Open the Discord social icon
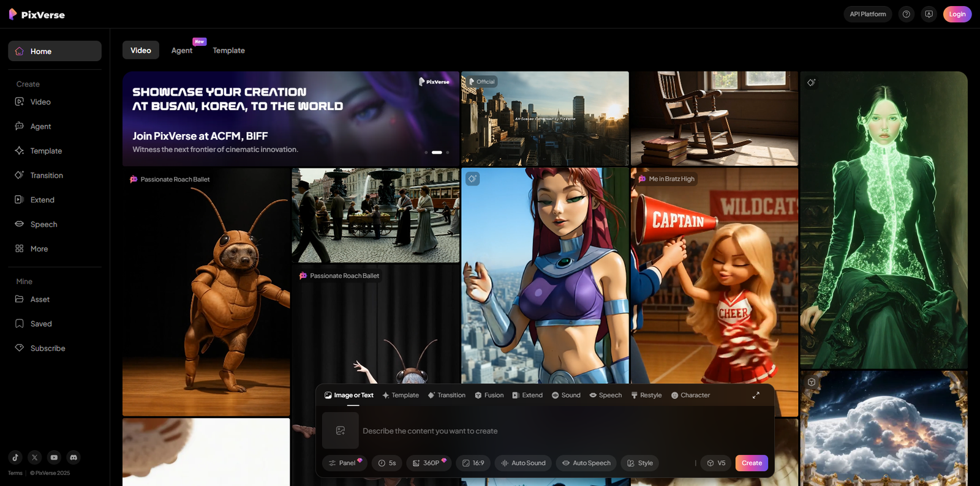 click(73, 457)
